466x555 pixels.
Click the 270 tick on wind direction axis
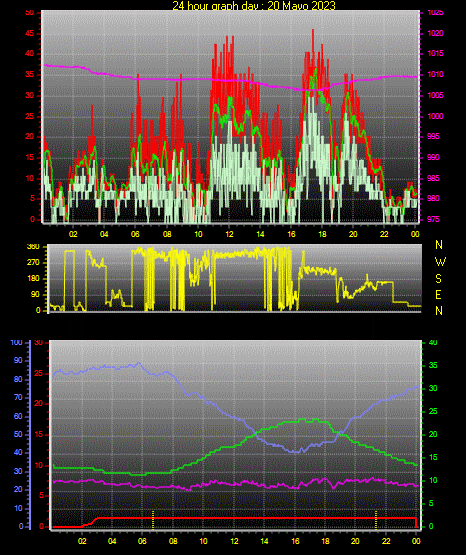(x=33, y=263)
